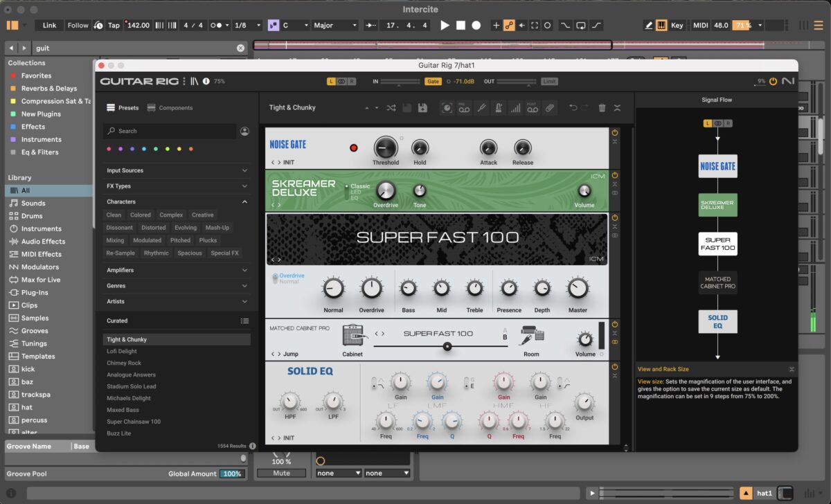Click the Link button in Ableton
This screenshot has height=504, width=831.
(50, 25)
